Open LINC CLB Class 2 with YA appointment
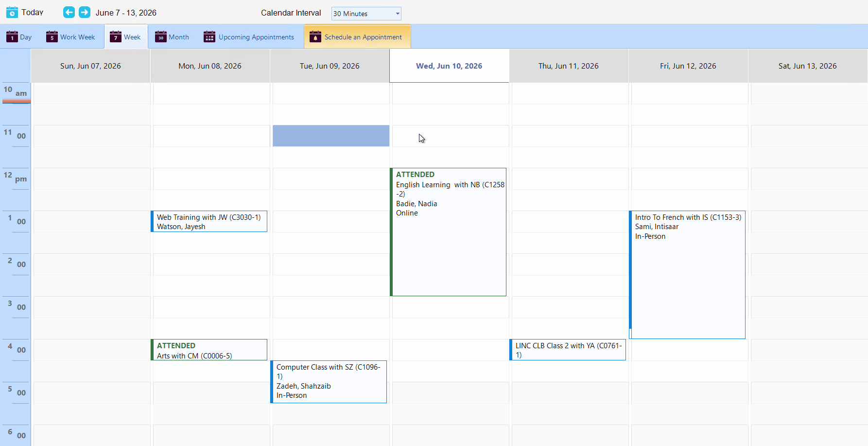868x446 pixels. [x=568, y=350]
